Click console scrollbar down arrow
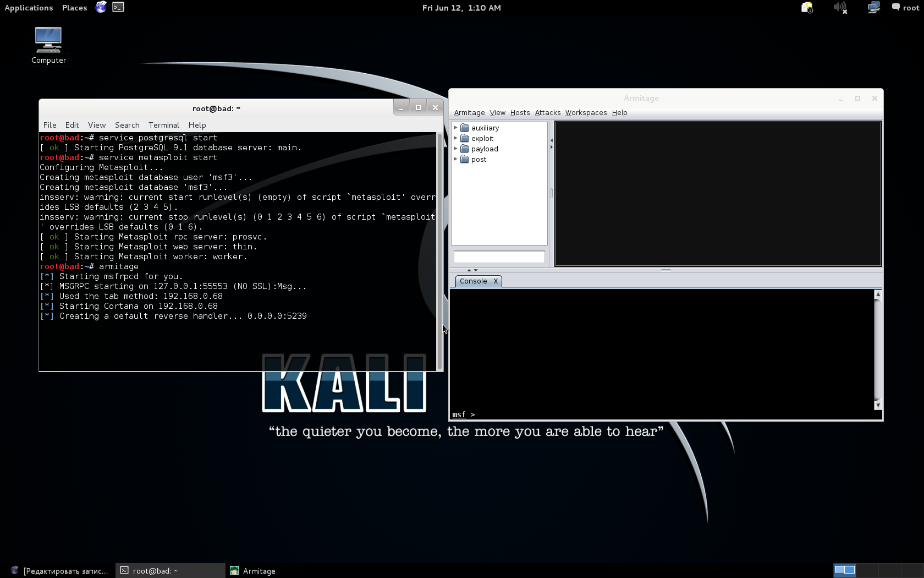Image resolution: width=924 pixels, height=578 pixels. 878,405
